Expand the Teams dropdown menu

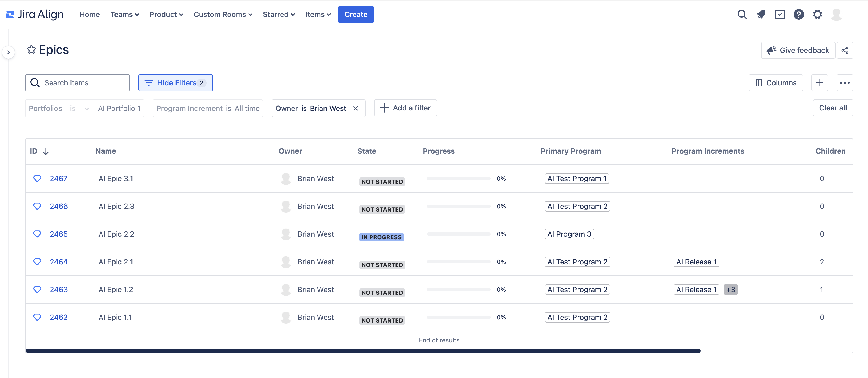coord(124,14)
